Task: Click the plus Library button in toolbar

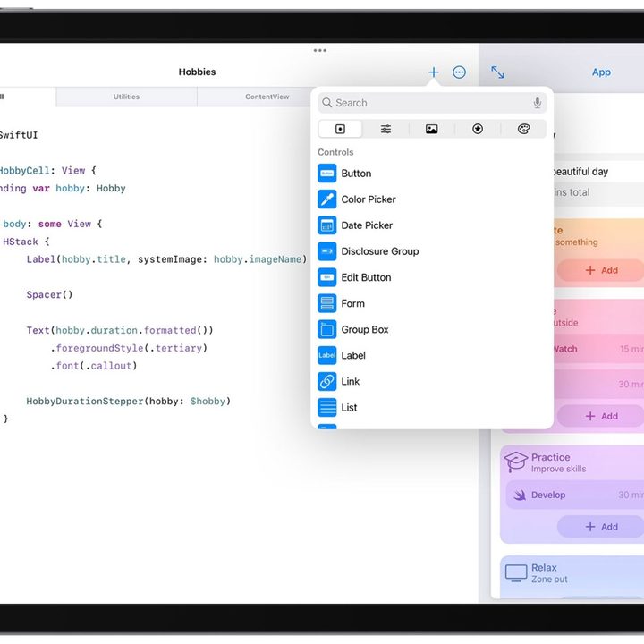Action: point(433,72)
